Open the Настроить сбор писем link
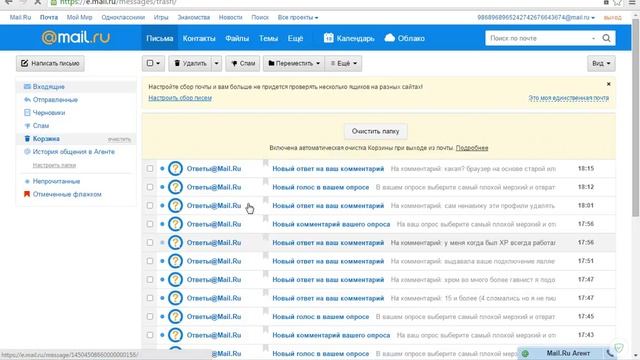 pos(180,98)
